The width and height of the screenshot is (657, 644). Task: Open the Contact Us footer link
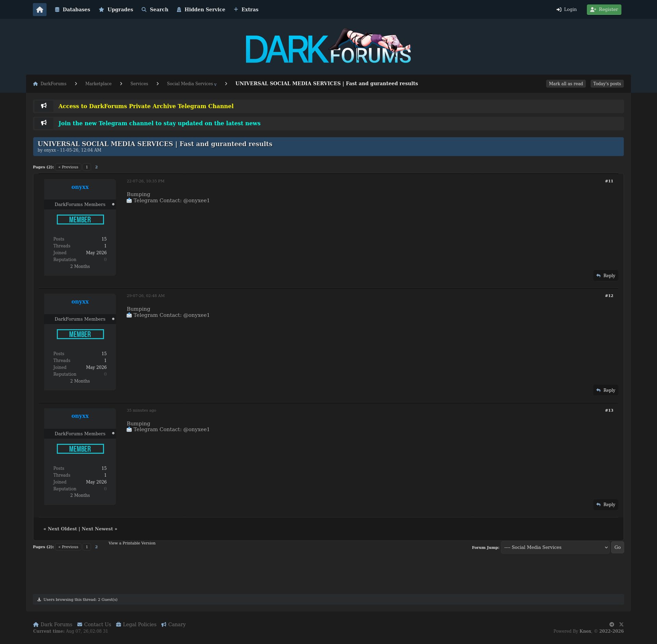(x=94, y=624)
